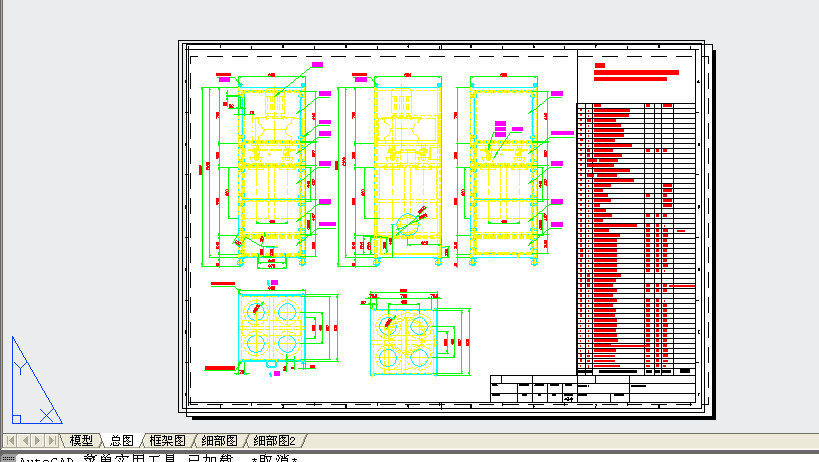Click the red parts list table
Screen dimensions: 819x462
tap(637, 239)
